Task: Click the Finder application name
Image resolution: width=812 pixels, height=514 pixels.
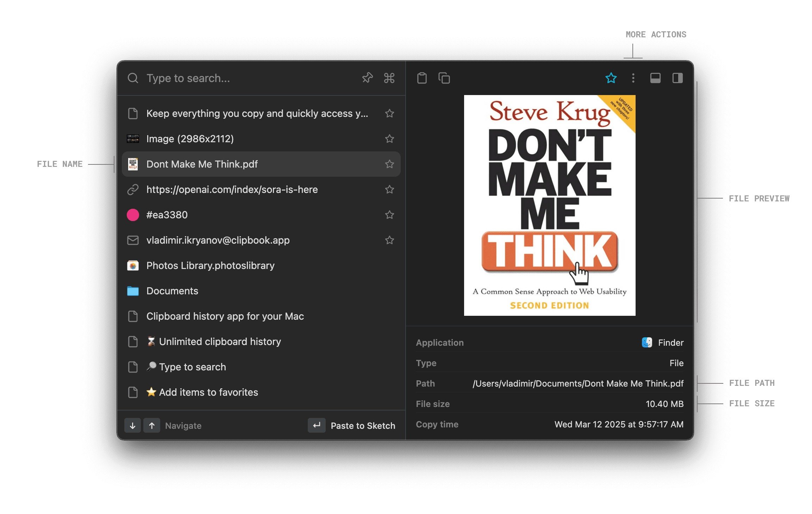Action: (x=671, y=343)
